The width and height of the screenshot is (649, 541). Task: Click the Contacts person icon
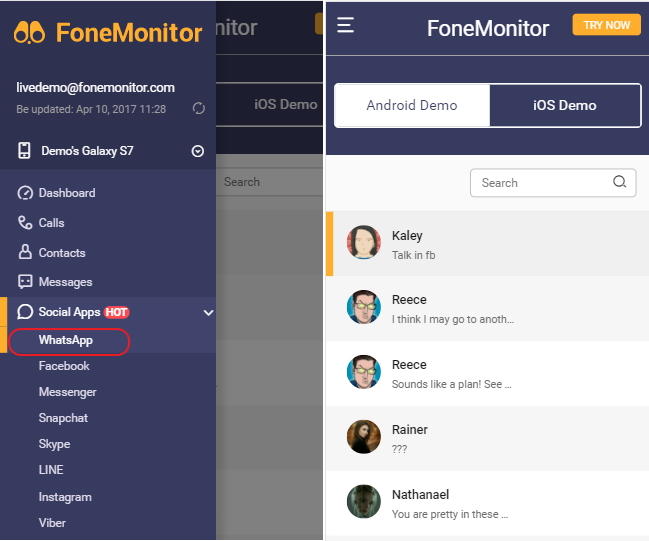pyautogui.click(x=25, y=252)
